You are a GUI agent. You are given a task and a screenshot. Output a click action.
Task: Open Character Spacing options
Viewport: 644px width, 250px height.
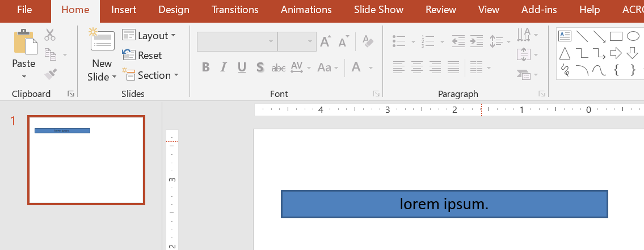tap(300, 67)
